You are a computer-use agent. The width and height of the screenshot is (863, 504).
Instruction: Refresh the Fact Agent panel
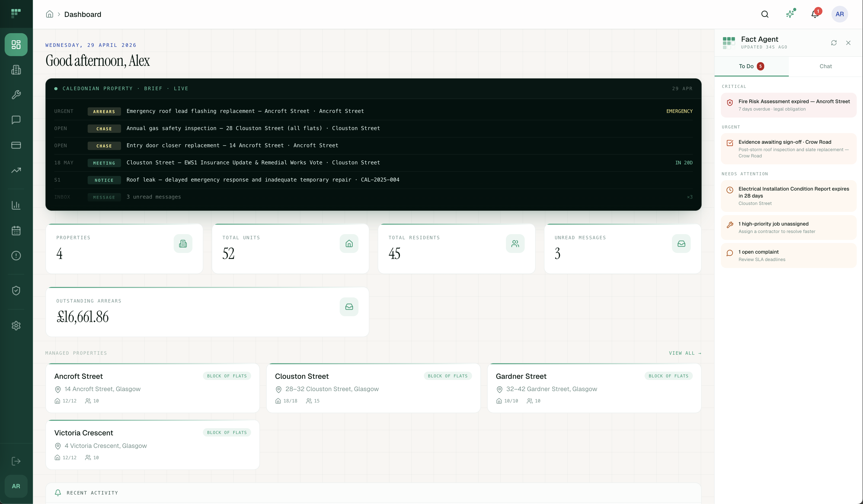(834, 43)
